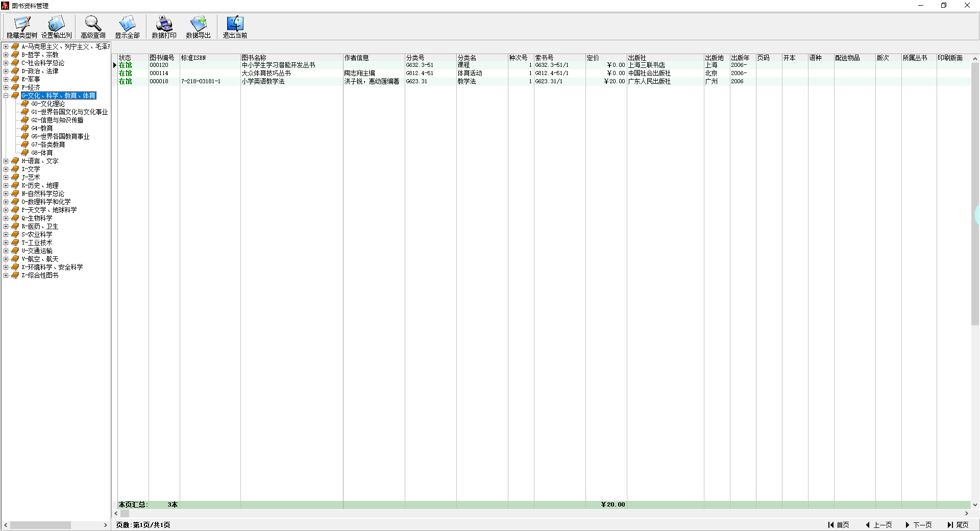980x531 pixels.
Task: Click 退出当前 to exit the window
Action: point(235,27)
